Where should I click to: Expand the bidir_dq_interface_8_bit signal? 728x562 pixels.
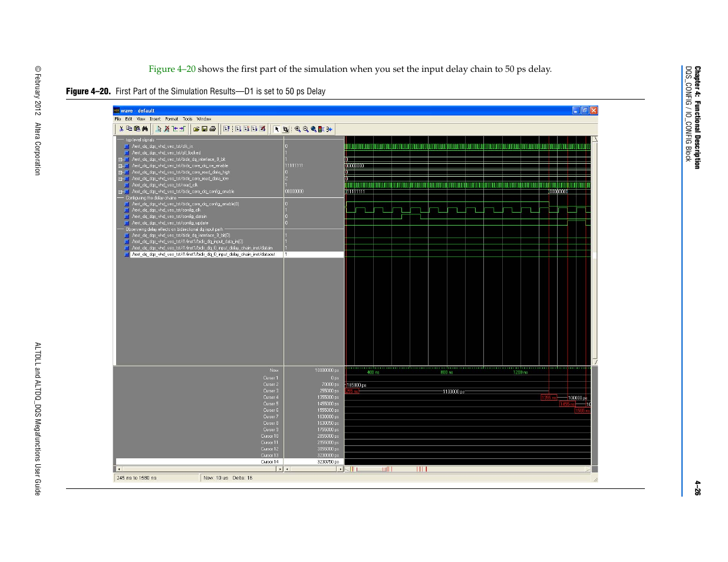120,159
